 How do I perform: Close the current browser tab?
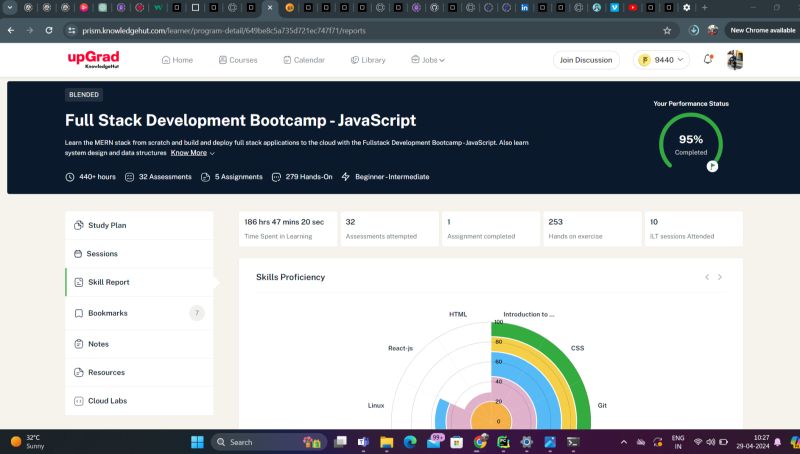point(270,8)
